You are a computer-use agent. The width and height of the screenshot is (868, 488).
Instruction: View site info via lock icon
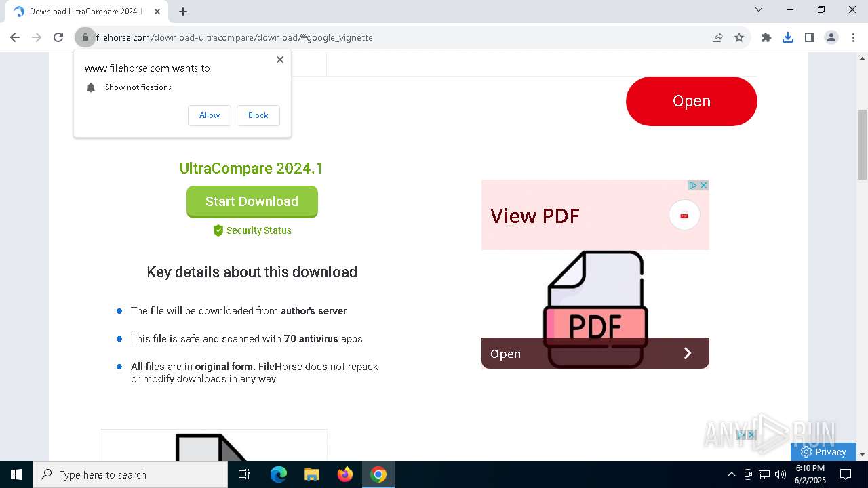(85, 37)
